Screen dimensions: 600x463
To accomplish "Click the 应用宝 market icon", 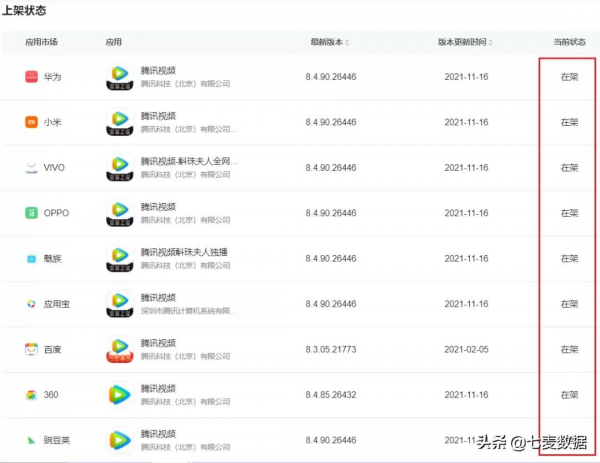I will [31, 304].
